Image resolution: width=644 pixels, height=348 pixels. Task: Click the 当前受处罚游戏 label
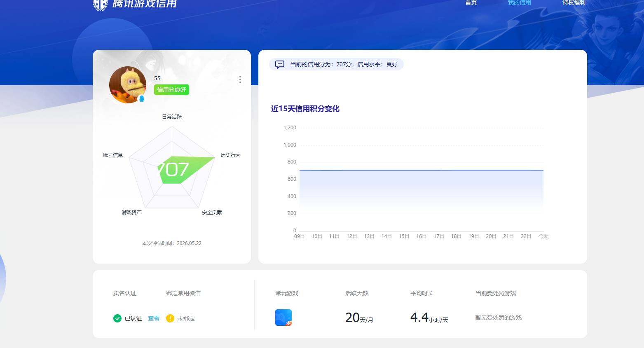(x=496, y=293)
